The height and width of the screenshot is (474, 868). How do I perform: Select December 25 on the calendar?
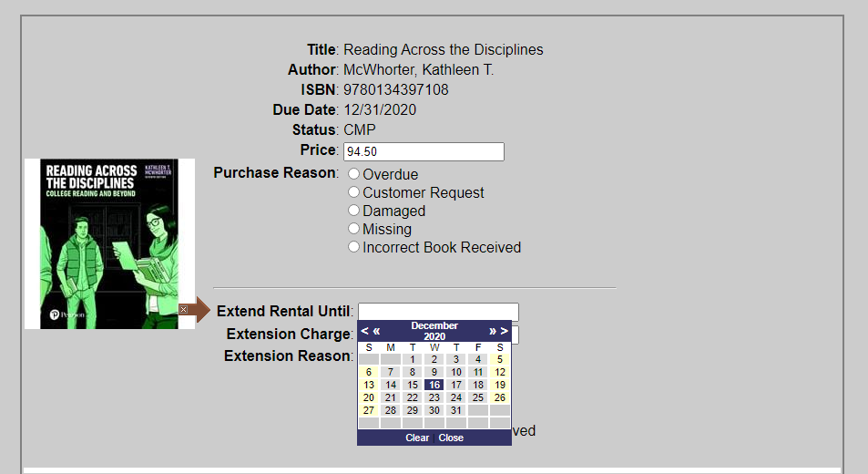[x=478, y=397]
